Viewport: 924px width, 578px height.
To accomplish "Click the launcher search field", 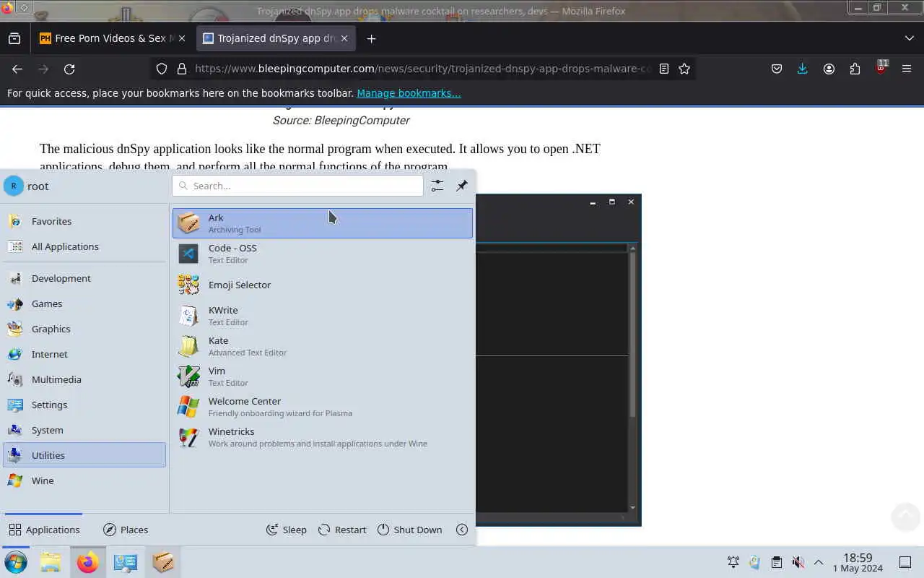I will tap(297, 186).
